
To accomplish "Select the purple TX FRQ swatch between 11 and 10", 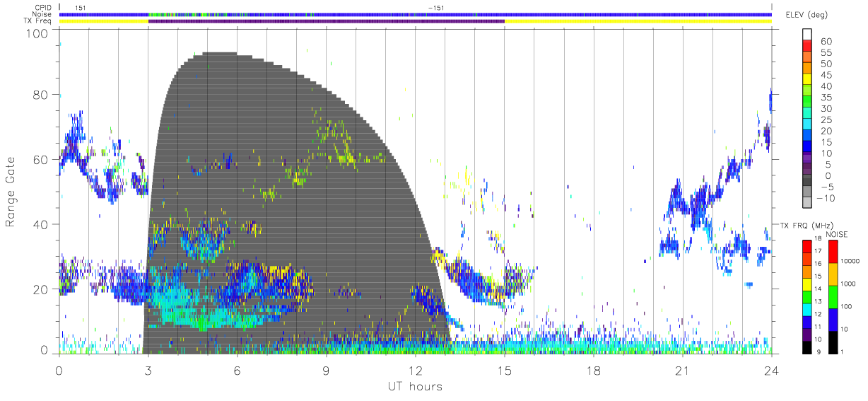I will coord(807,333).
